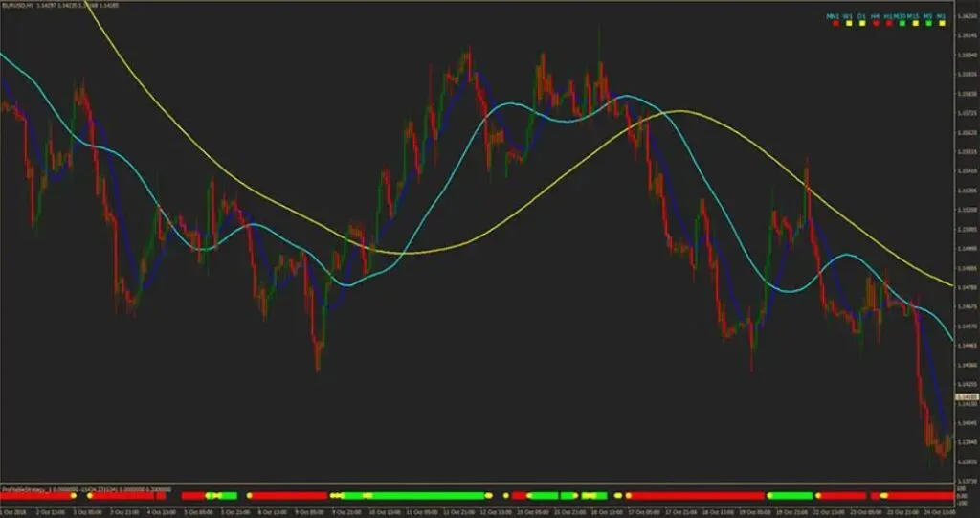Click the '18 Oct 13:00' time axis label
Image resolution: width=980 pixels, height=518 pixels.
click(716, 512)
